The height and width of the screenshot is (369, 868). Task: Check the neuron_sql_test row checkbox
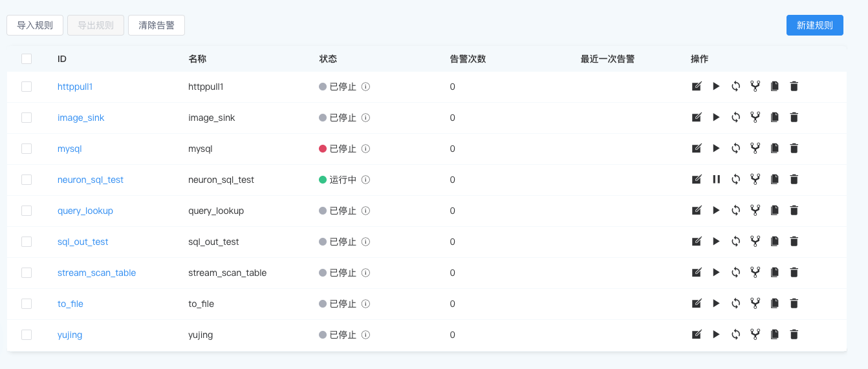(x=27, y=180)
